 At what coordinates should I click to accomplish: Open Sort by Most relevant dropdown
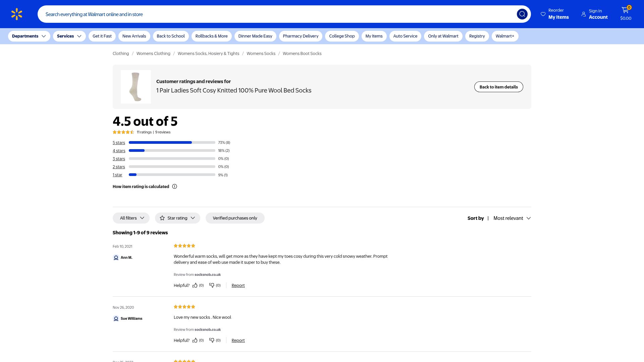512,218
